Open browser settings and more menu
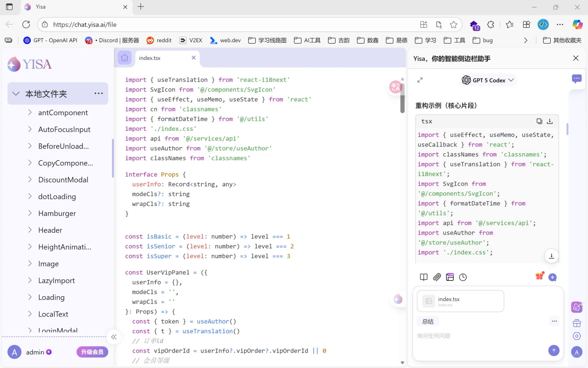 (x=560, y=25)
